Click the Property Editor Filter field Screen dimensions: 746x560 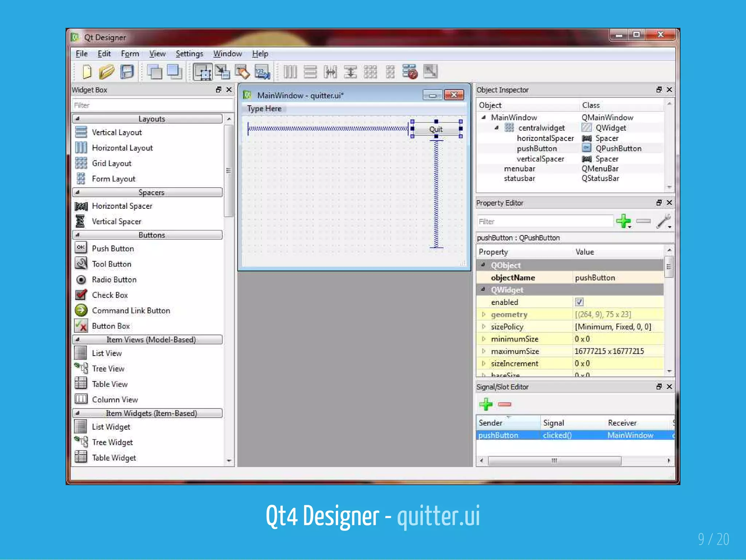(x=545, y=222)
